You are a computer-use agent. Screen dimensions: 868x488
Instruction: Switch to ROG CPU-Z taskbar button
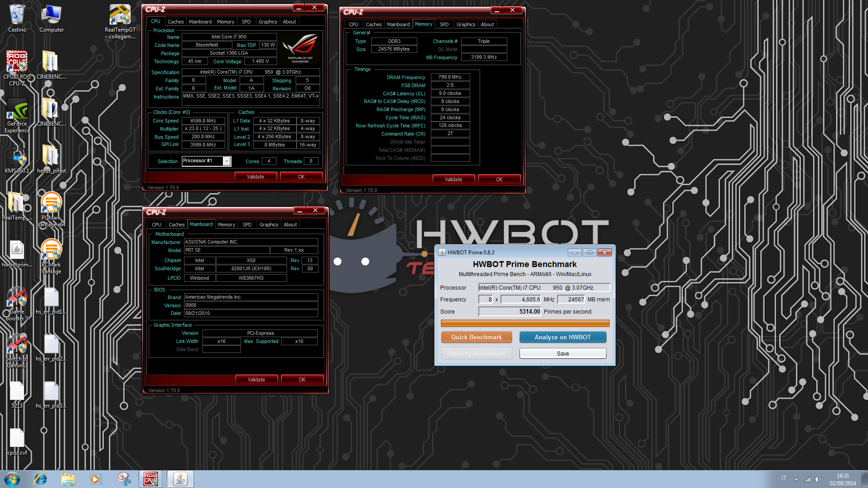pyautogui.click(x=151, y=479)
